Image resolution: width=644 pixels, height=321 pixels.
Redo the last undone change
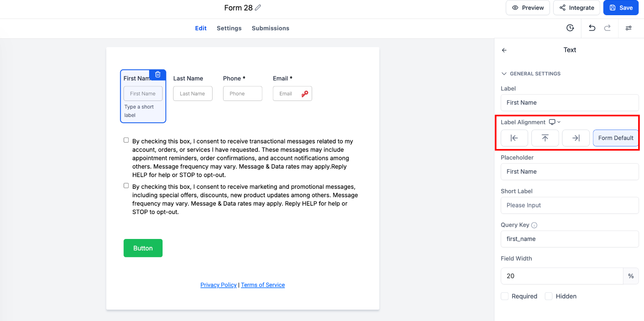(x=607, y=28)
